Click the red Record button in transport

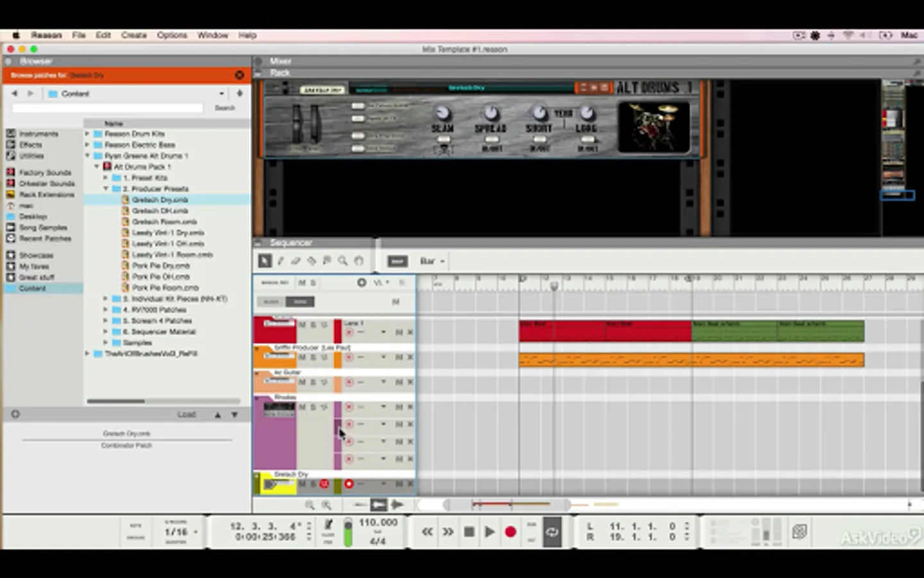(510, 532)
